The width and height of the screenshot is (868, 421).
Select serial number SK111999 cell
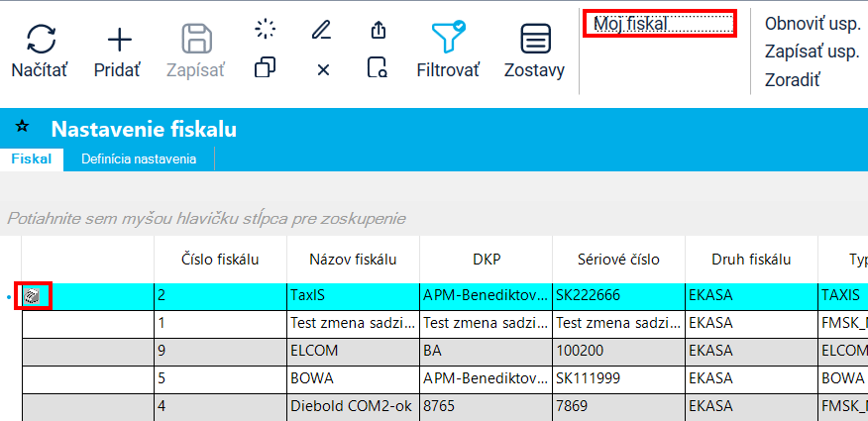(619, 379)
